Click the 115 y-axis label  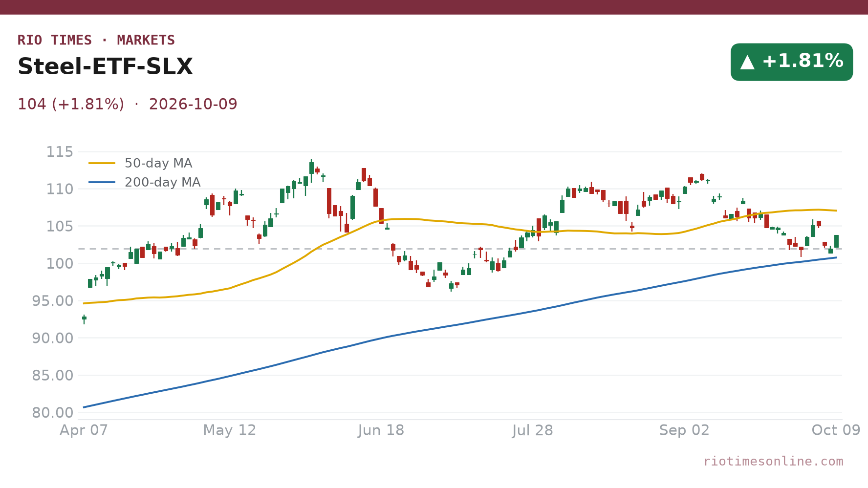point(60,152)
